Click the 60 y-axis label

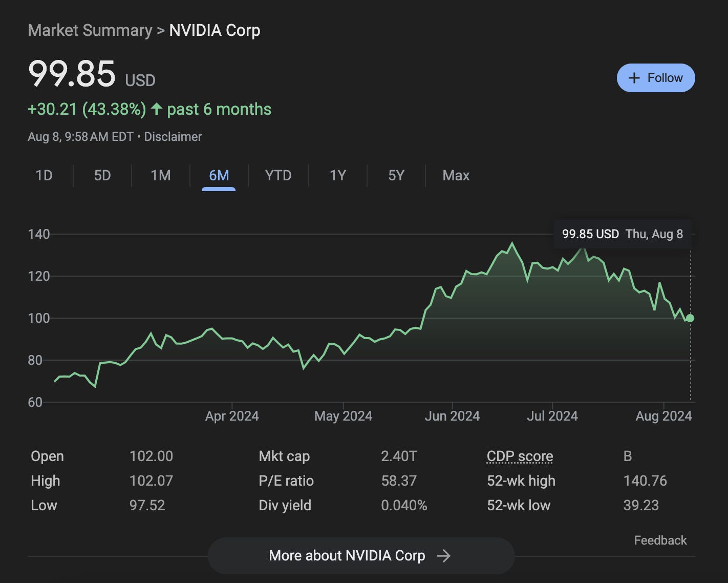[x=35, y=402]
